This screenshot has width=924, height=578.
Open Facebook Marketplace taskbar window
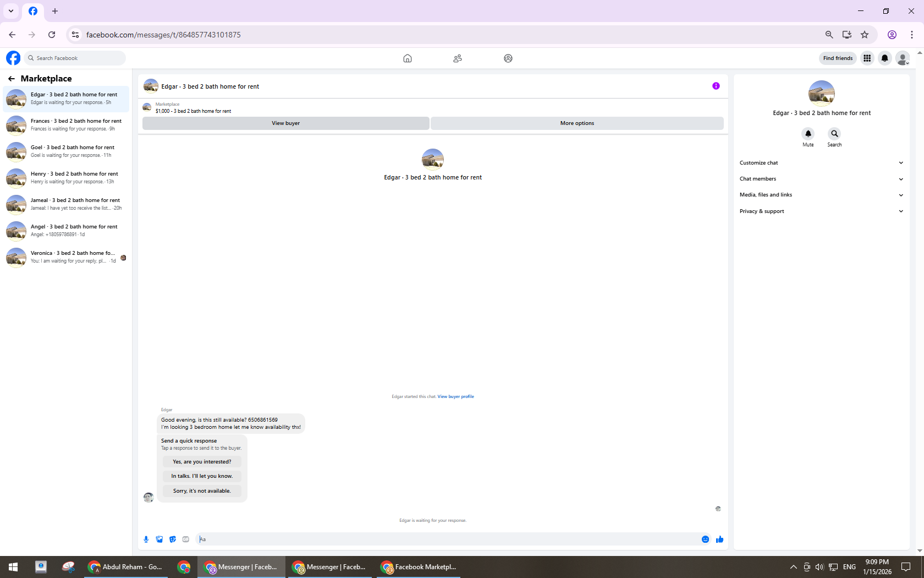419,567
